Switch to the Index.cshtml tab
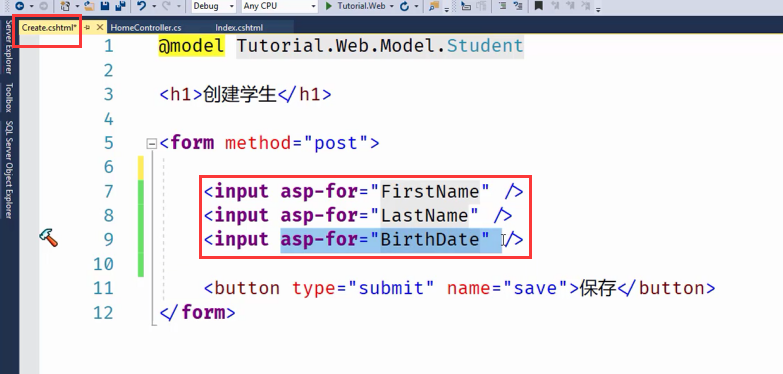The image size is (783, 374). 239,27
